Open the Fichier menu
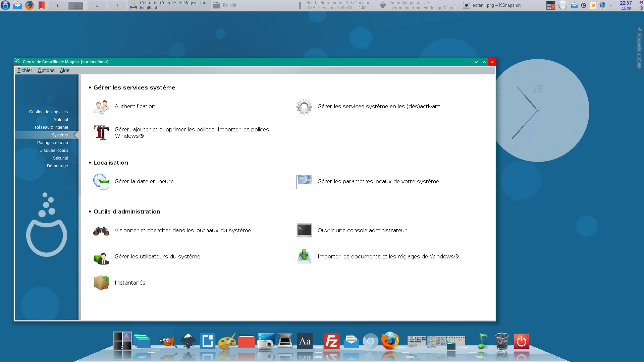 point(25,70)
